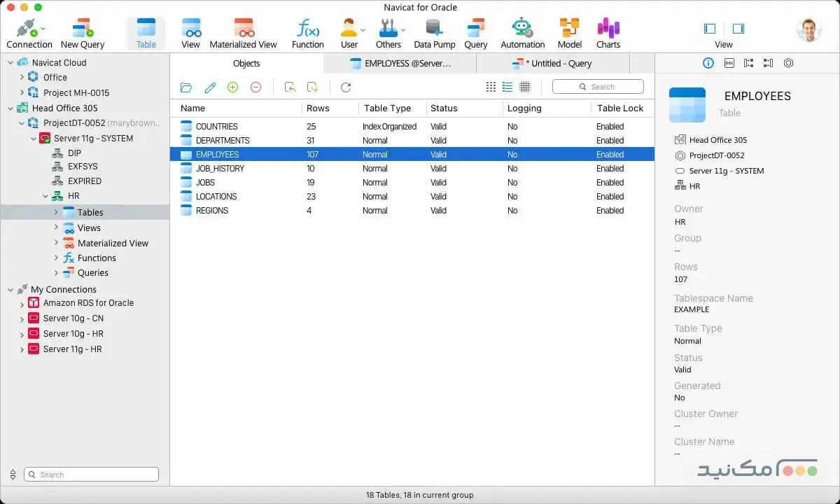840x504 pixels.
Task: Open the Function editor icon
Action: click(307, 31)
